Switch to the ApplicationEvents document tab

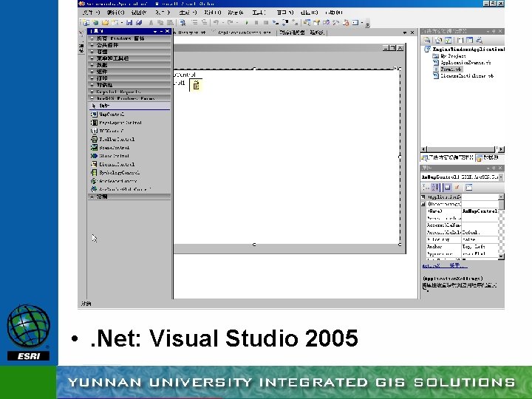[244, 33]
